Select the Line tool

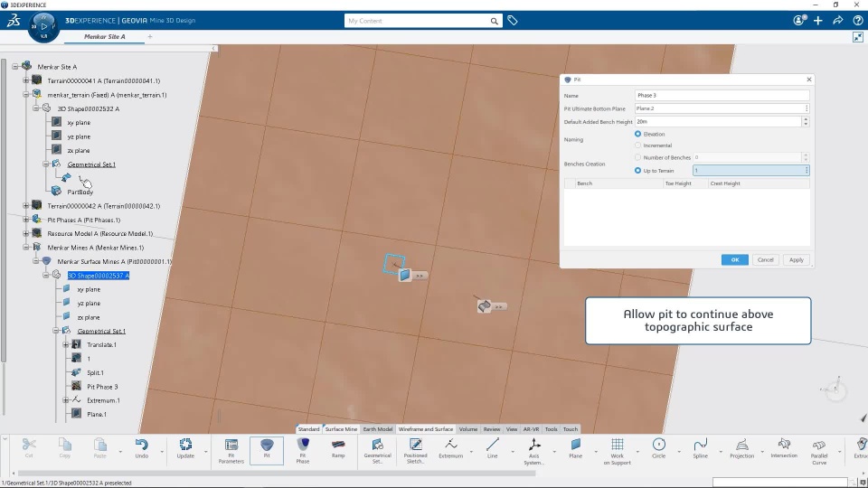(492, 447)
